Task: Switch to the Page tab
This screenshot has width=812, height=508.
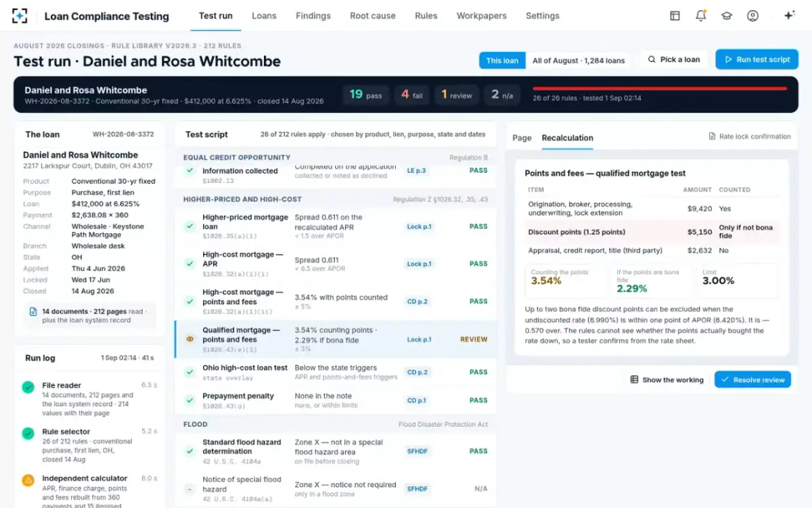Action: coord(522,137)
